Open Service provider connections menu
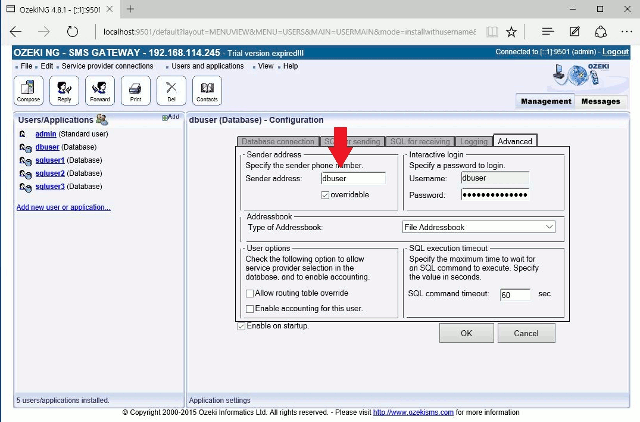Image resolution: width=640 pixels, height=422 pixels. (107, 66)
